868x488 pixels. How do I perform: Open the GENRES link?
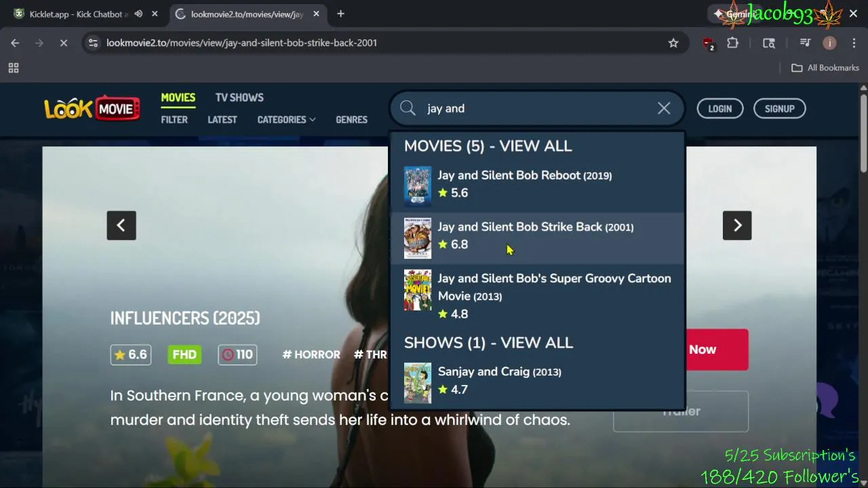click(x=351, y=120)
